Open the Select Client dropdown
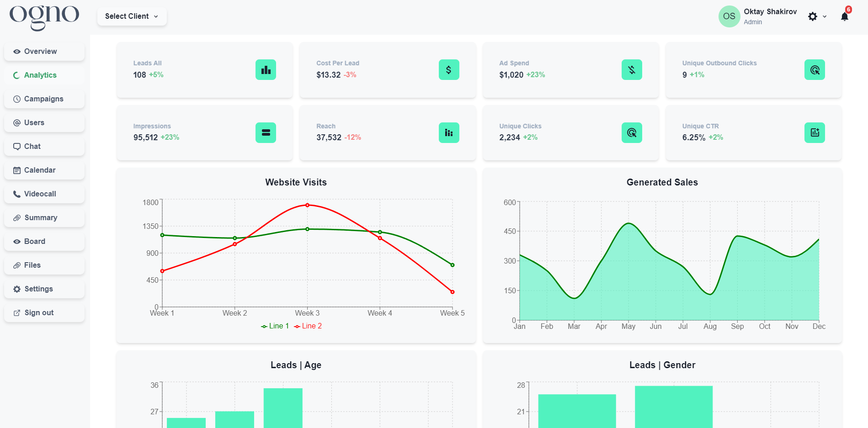 tap(132, 16)
